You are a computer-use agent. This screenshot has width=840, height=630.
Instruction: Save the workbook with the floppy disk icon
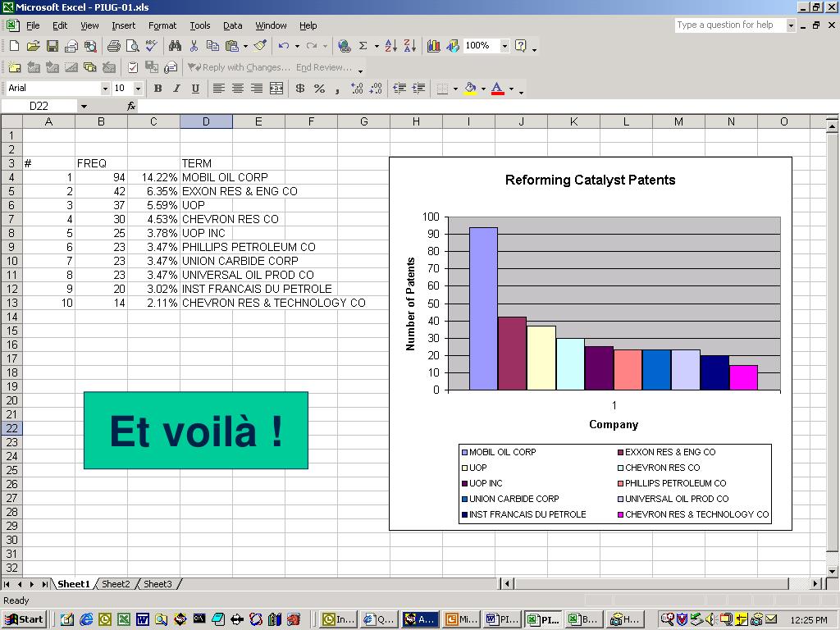pos(52,46)
